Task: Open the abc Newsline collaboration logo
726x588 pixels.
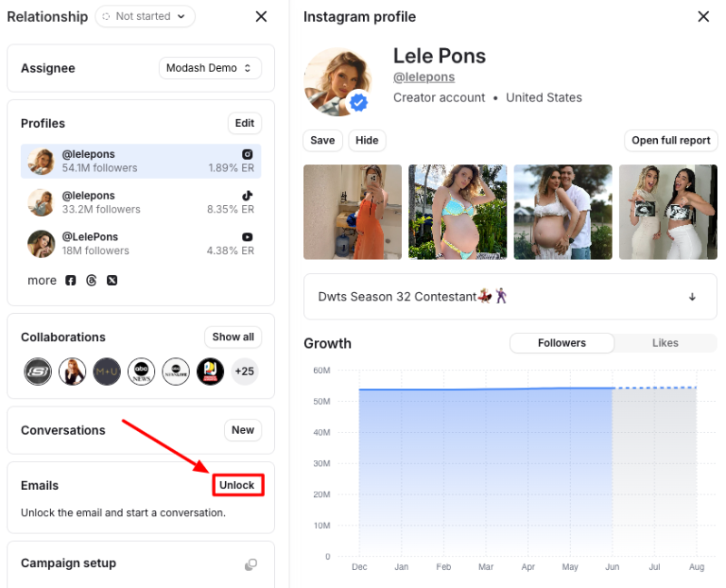Action: [x=175, y=371]
